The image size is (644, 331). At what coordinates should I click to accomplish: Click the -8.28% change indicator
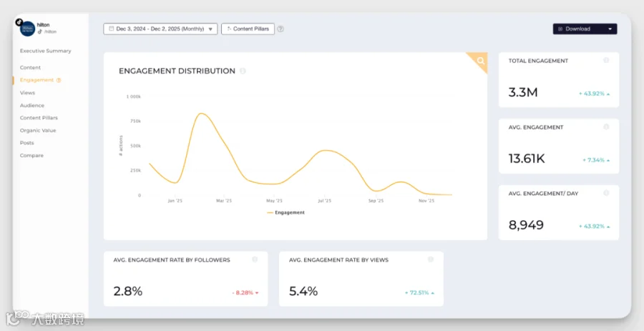245,293
